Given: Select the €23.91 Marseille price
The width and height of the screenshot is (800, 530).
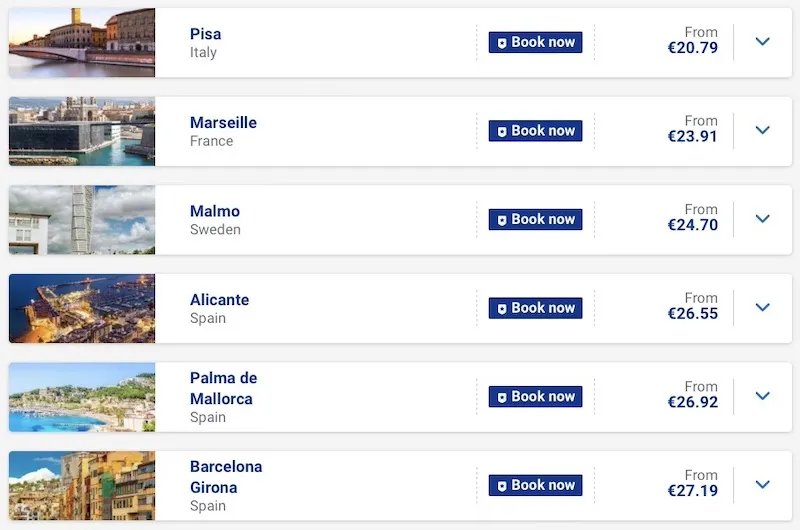Looking at the screenshot, I should coord(693,137).
